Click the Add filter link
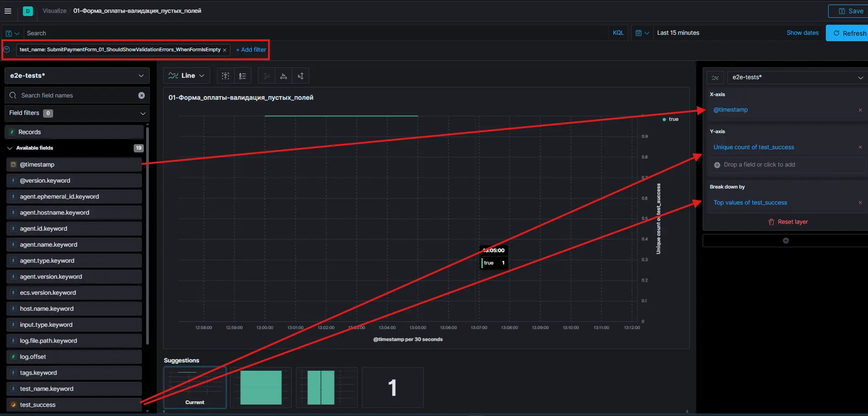The image size is (868, 416). [x=251, y=49]
